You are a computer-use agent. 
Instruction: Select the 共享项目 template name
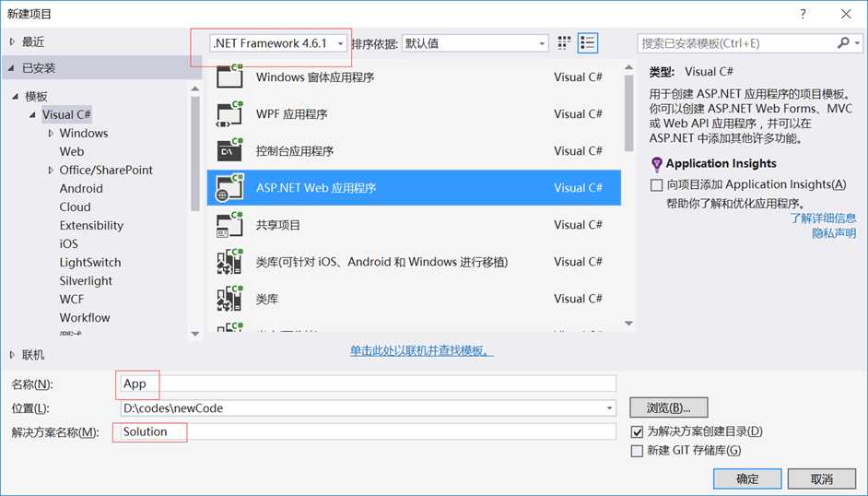pyautogui.click(x=278, y=225)
